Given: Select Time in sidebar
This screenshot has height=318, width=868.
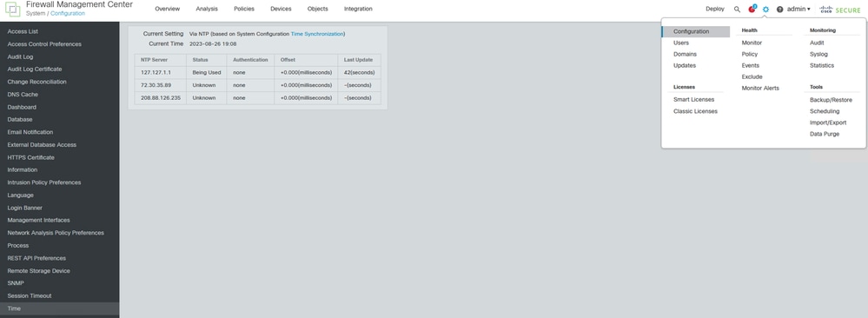Looking at the screenshot, I should (60, 308).
